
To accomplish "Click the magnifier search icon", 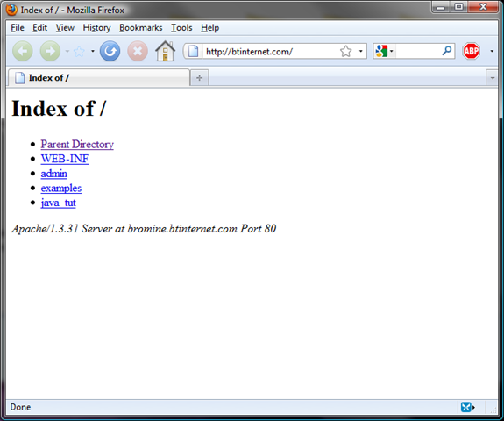I will [x=447, y=51].
